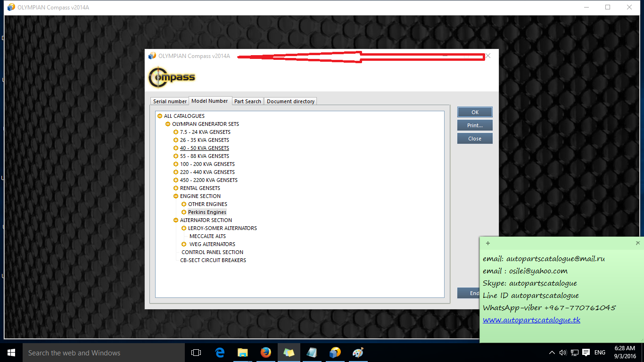
Task: Expand the 26 - 35 KVA GENSETS node
Action: (x=176, y=140)
